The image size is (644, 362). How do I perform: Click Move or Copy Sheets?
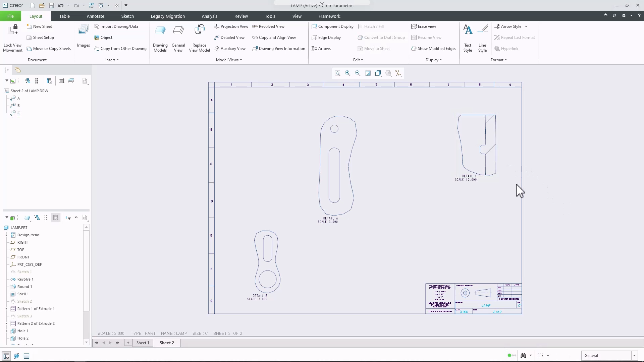point(49,49)
